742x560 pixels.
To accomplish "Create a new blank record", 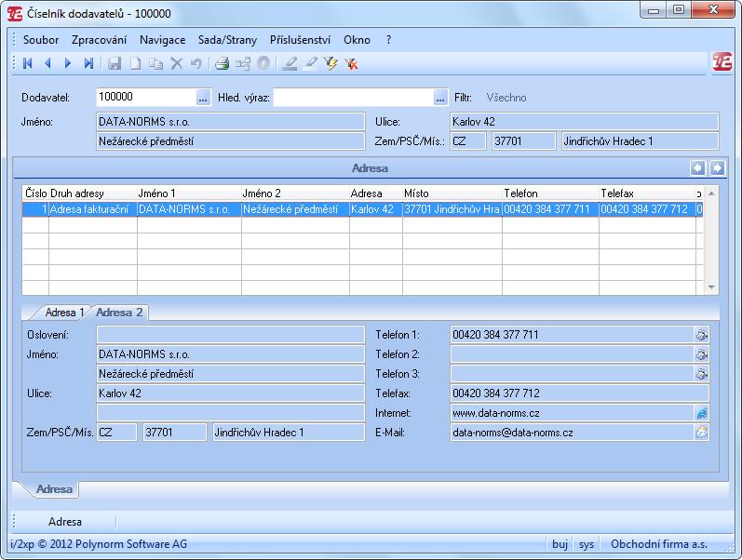I will tap(135, 63).
